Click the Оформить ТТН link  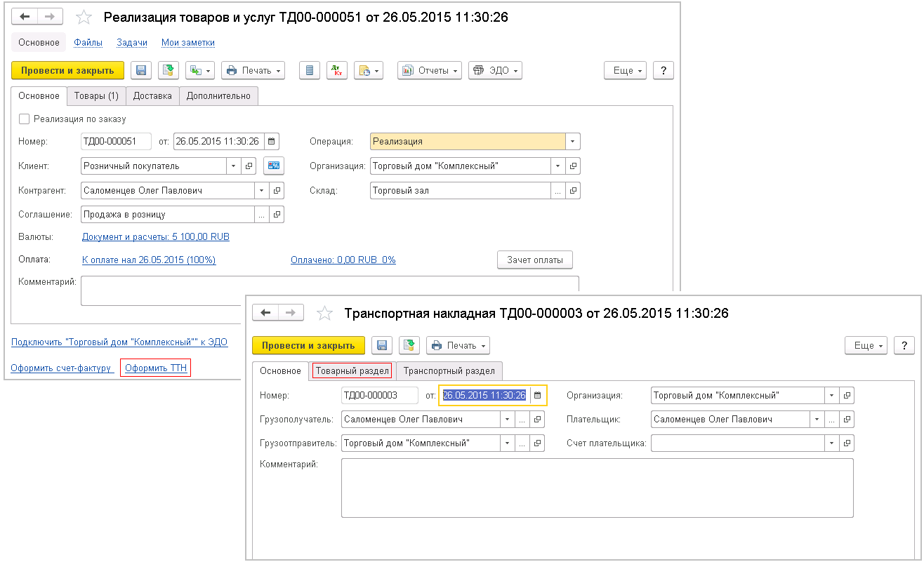pyautogui.click(x=155, y=368)
